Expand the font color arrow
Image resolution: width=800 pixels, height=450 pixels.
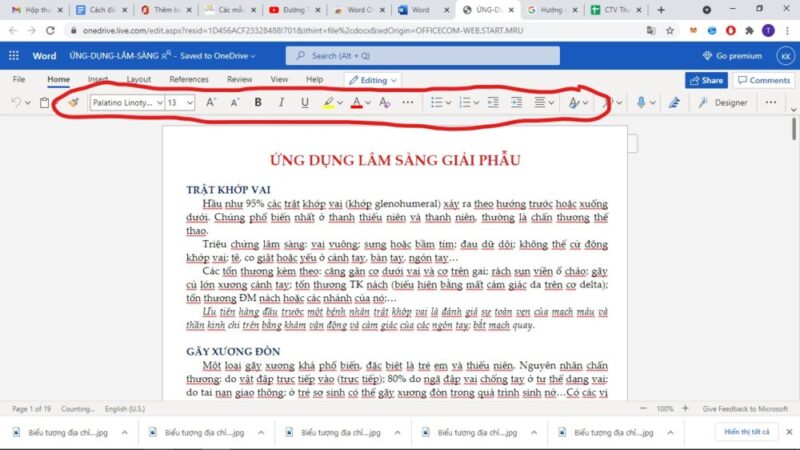coord(368,103)
